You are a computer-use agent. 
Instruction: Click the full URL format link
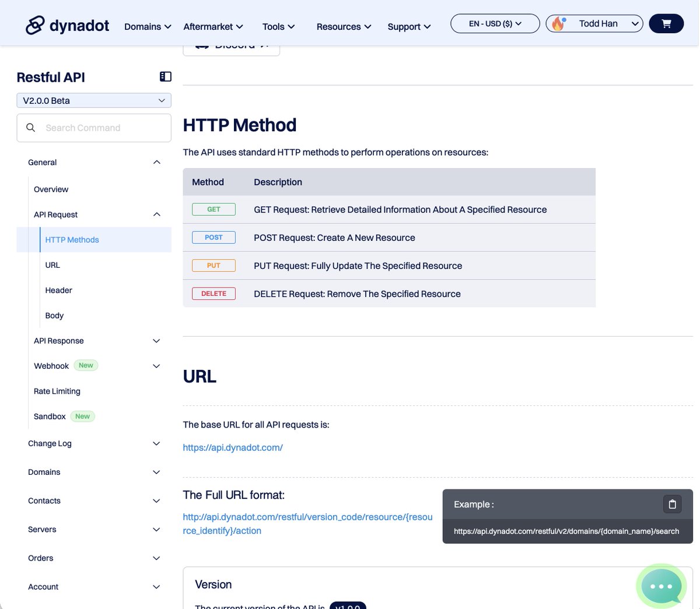tap(307, 524)
